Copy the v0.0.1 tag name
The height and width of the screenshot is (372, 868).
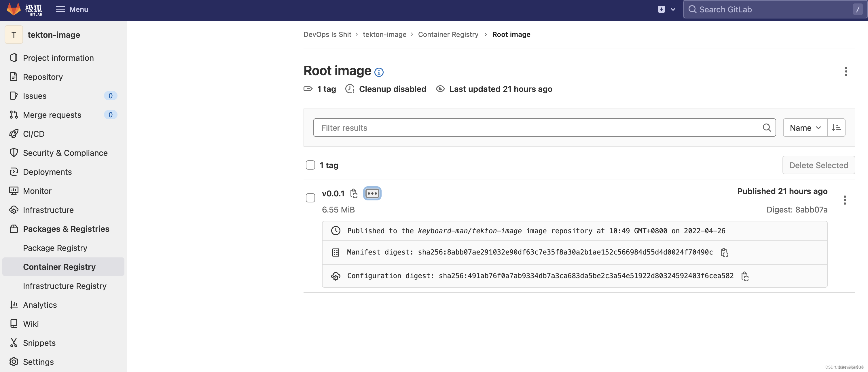[353, 193]
